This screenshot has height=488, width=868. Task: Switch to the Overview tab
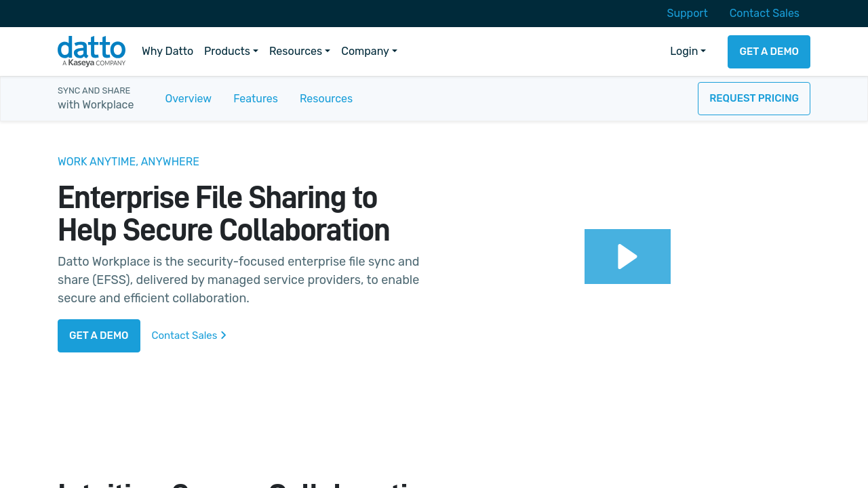coord(188,99)
